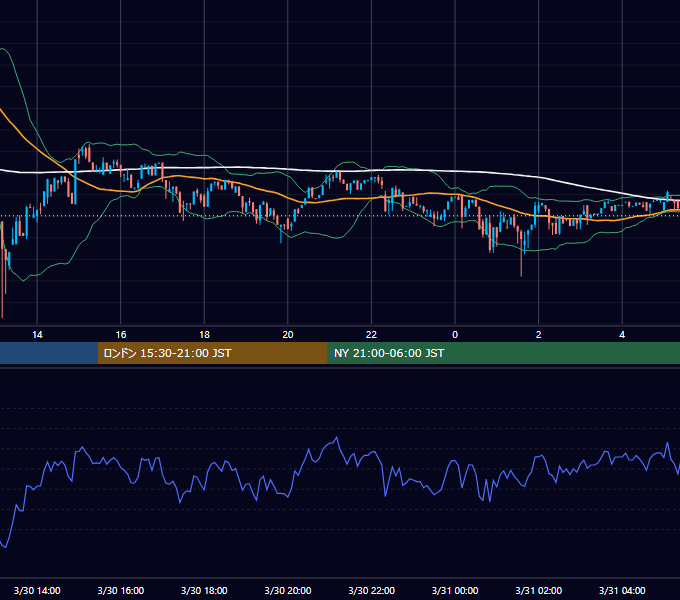Click the ロンドン 15:30-21:00 JST session bar
Viewport: 680px width, 600px height.
pyautogui.click(x=212, y=353)
